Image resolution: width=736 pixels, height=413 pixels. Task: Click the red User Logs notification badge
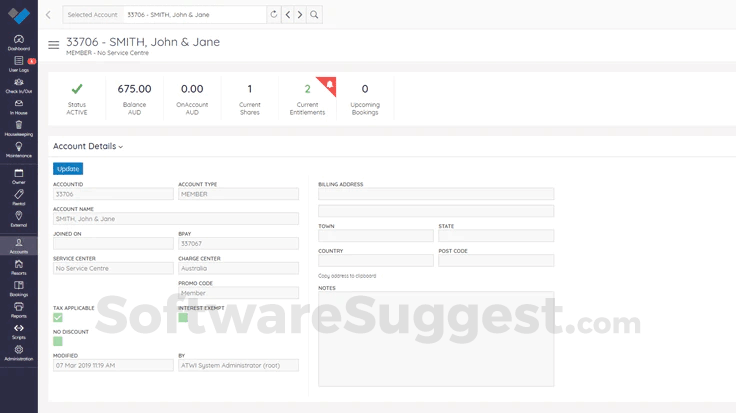coord(31,61)
